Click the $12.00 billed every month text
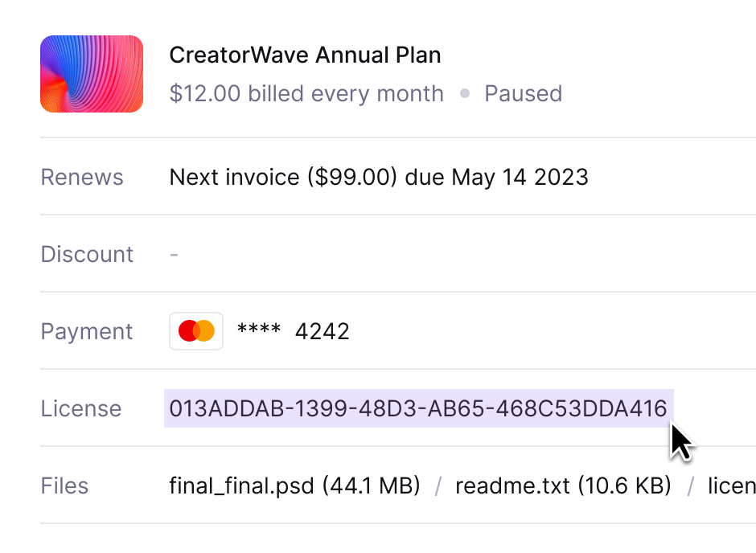756x553 pixels. [x=306, y=93]
